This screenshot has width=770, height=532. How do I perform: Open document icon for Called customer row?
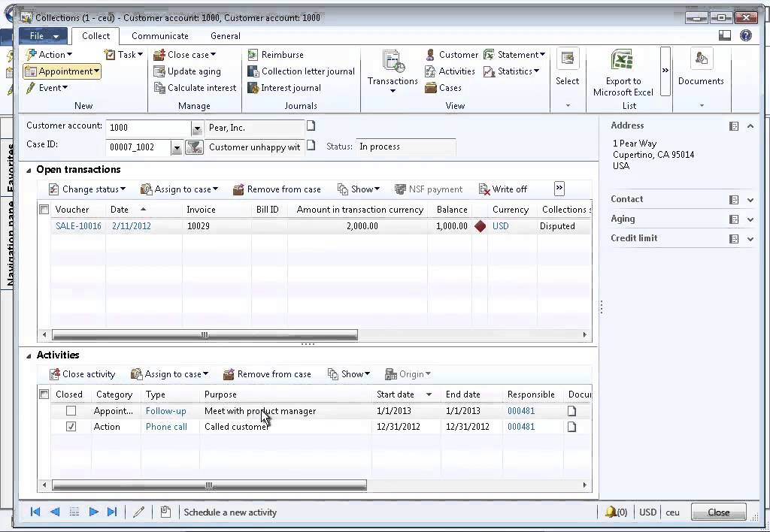571,427
